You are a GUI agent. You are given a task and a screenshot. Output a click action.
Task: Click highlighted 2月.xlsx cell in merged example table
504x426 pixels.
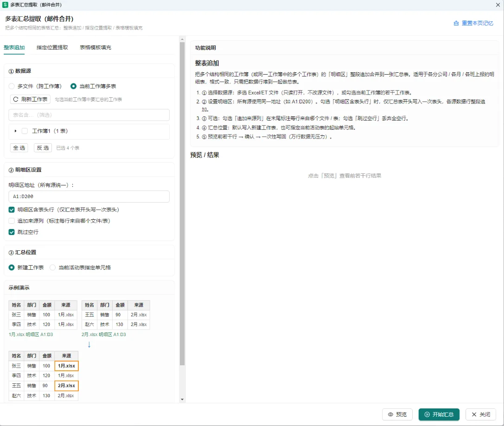click(67, 386)
